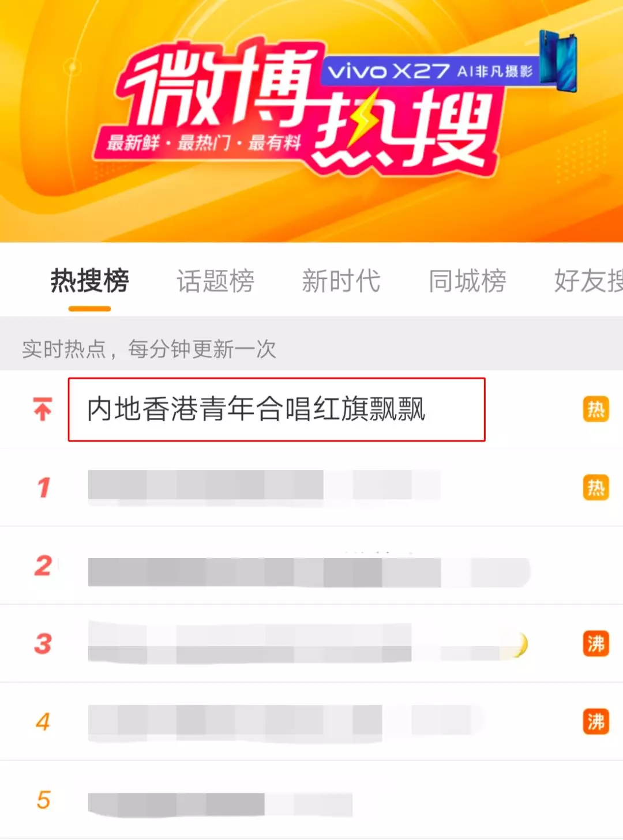This screenshot has height=840, width=623.
Task: Open the rank 4 hot search entry
Action: pyautogui.click(x=311, y=722)
